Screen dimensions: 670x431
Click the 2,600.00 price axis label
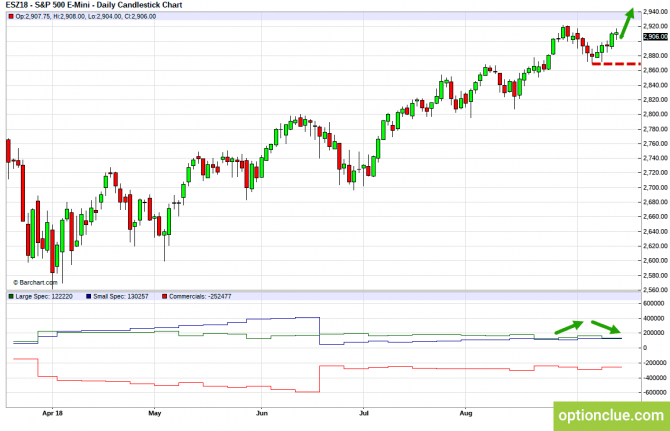[x=655, y=260]
